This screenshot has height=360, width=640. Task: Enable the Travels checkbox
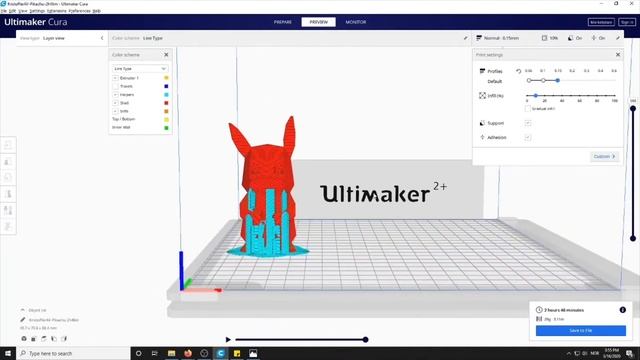click(x=115, y=86)
